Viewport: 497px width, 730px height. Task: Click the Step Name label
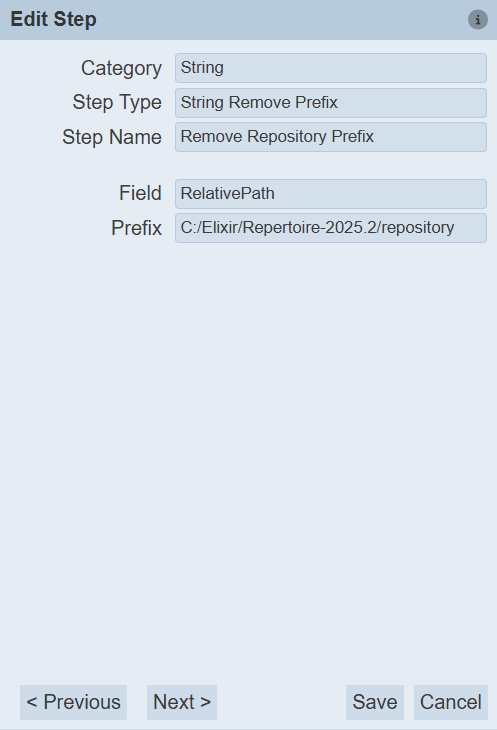click(x=112, y=137)
